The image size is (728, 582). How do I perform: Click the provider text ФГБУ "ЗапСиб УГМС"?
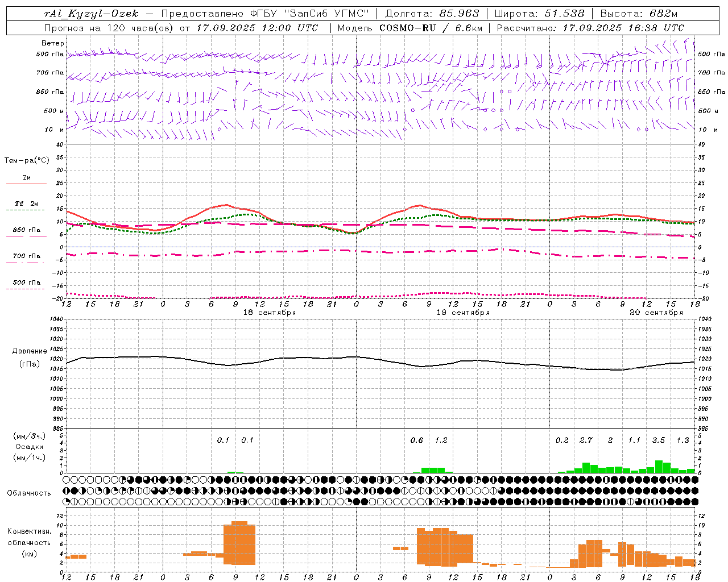click(310, 14)
